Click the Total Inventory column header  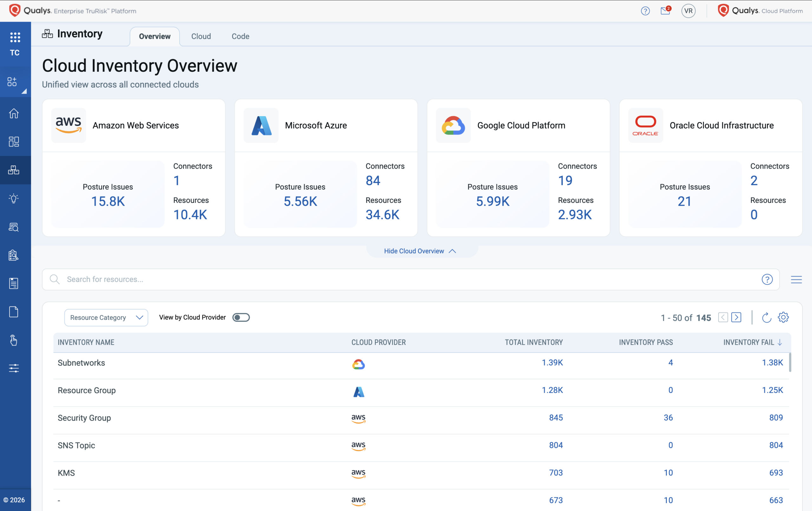coord(534,342)
